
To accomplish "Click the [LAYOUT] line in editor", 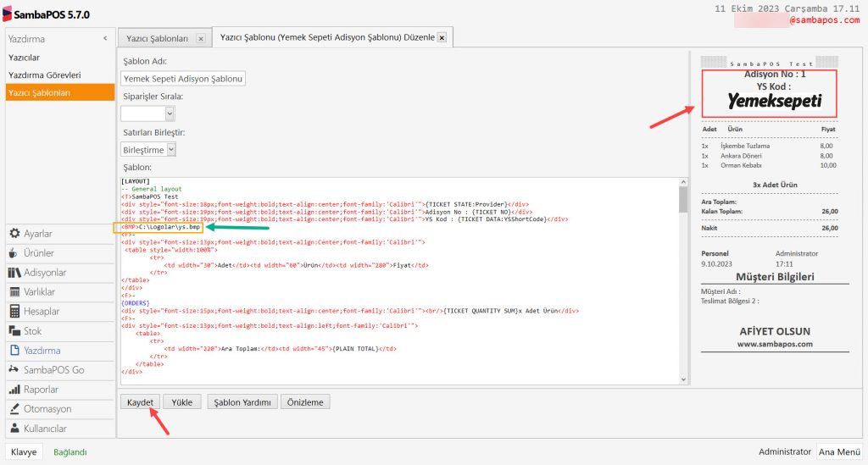I will tap(135, 181).
